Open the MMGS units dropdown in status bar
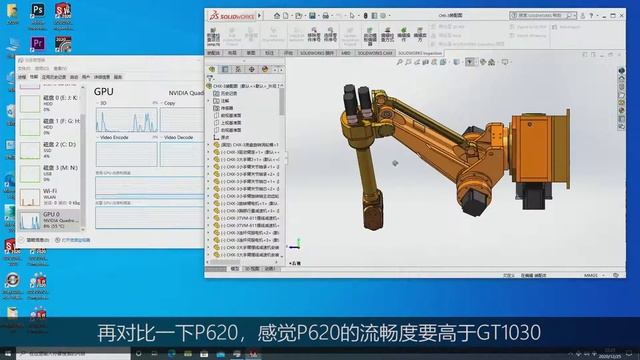This screenshot has width=640, height=360. coord(604,276)
